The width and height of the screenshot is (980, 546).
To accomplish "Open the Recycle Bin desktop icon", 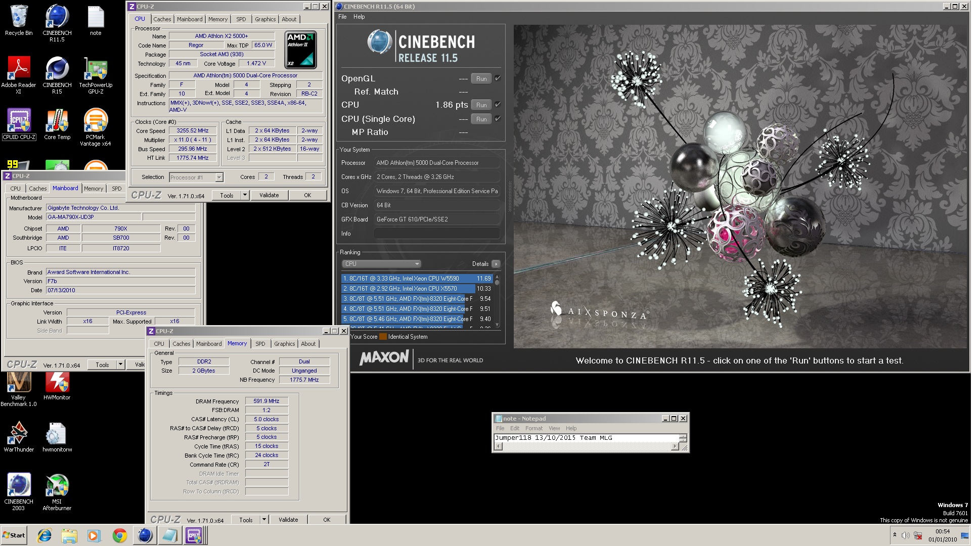I will tap(19, 20).
